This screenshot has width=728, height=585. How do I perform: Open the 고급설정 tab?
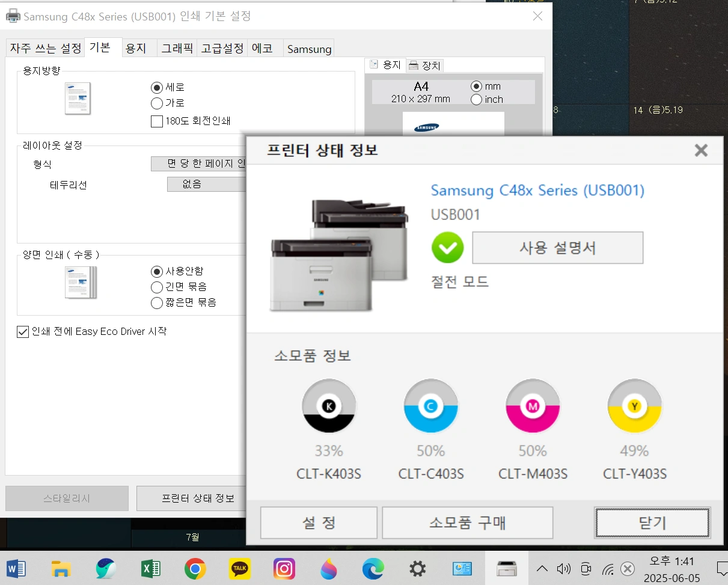(x=222, y=48)
